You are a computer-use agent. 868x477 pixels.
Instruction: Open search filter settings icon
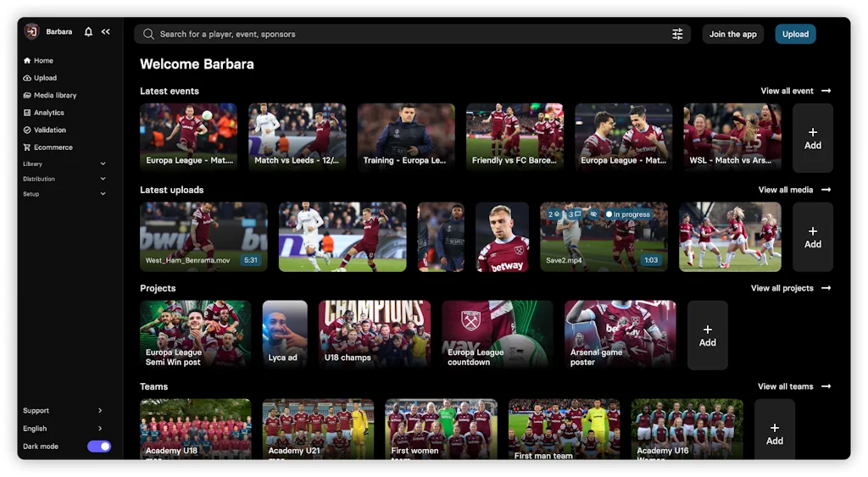[x=677, y=34]
